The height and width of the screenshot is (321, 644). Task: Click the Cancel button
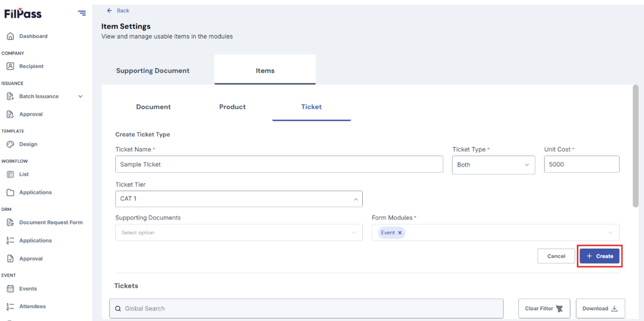click(556, 256)
